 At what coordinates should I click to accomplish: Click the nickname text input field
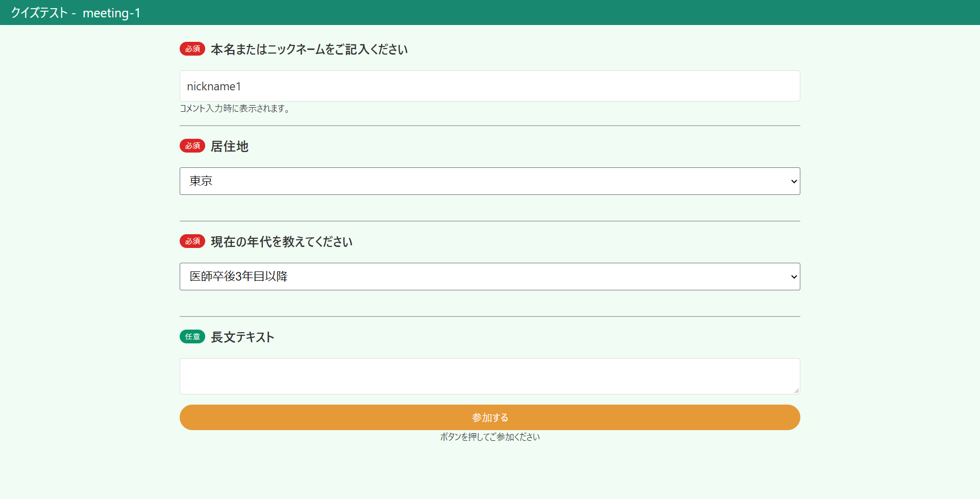489,86
